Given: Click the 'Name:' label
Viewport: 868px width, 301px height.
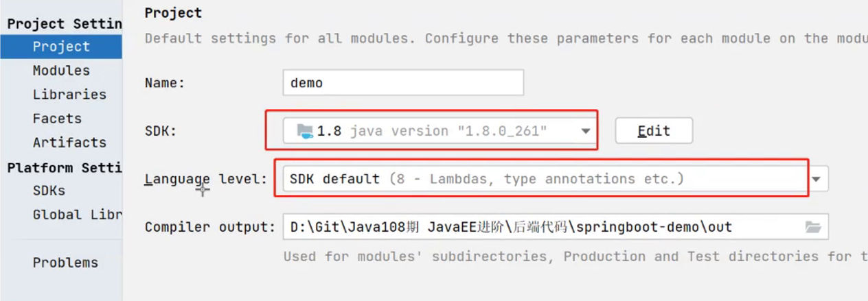Looking at the screenshot, I should tap(165, 83).
